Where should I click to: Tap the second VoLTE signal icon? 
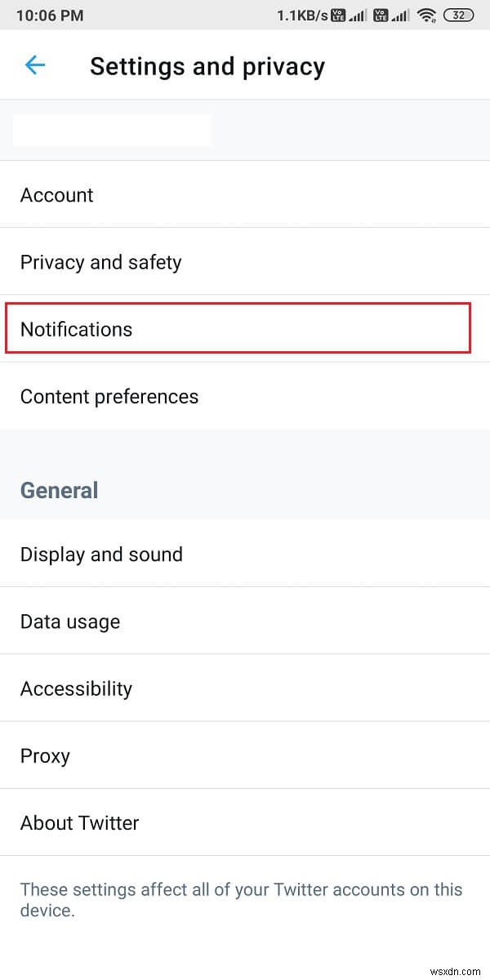(388, 15)
